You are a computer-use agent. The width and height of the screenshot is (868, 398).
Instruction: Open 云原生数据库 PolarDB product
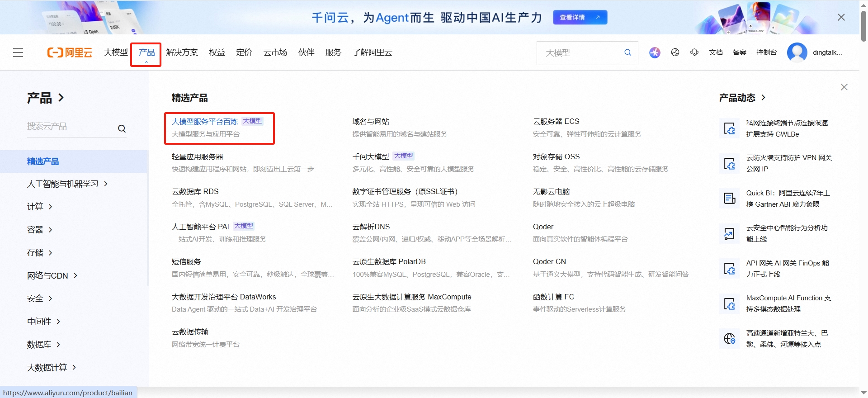[389, 261]
